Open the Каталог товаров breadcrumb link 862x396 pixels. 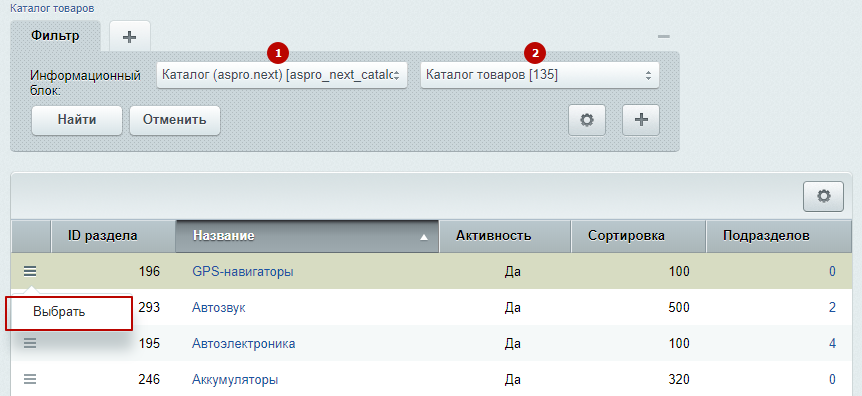coord(52,9)
